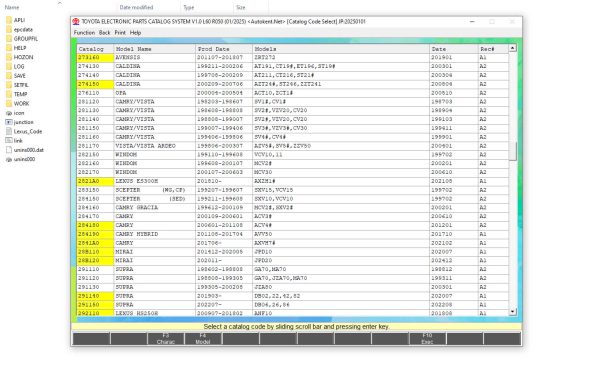The height and width of the screenshot is (369, 600).
Task: Select catalog 291150 SUPRA
Action: tap(293, 305)
